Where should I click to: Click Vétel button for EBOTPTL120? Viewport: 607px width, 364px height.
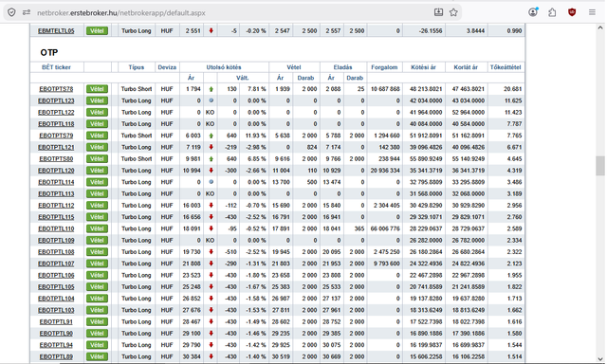pos(97,171)
